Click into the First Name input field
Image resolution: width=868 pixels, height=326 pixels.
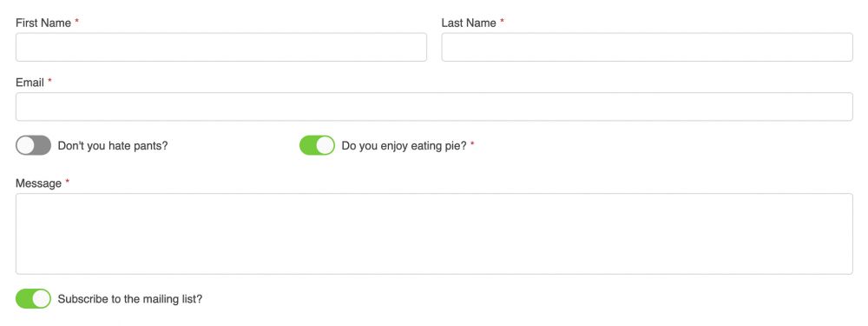(x=220, y=47)
